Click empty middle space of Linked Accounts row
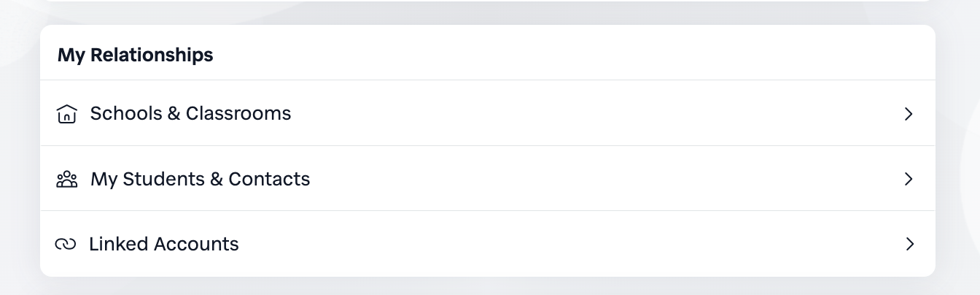Viewport: 980px width, 295px height. point(583,244)
